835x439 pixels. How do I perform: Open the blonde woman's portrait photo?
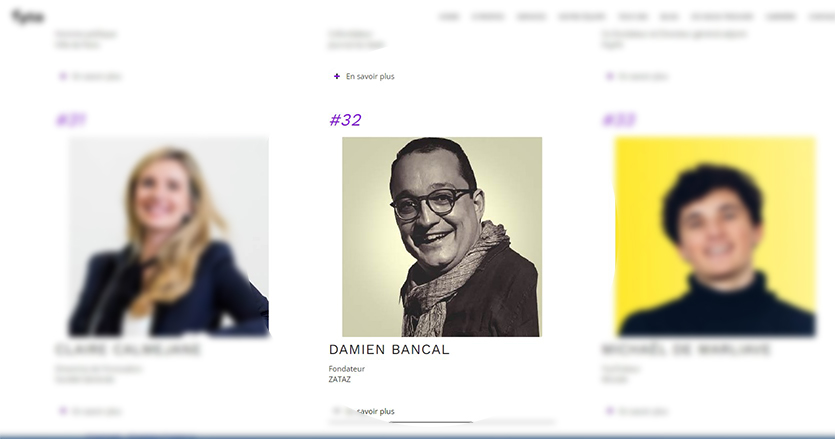(169, 237)
